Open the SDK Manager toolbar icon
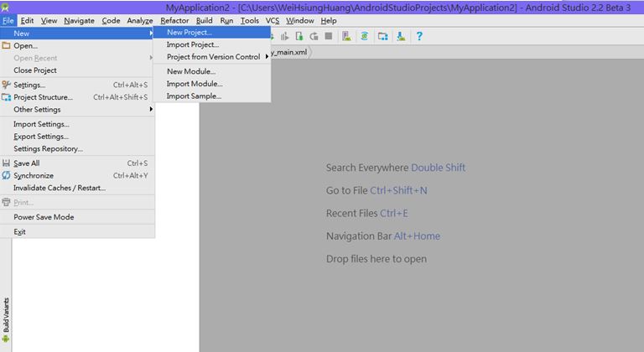The height and width of the screenshot is (352, 644). [401, 37]
